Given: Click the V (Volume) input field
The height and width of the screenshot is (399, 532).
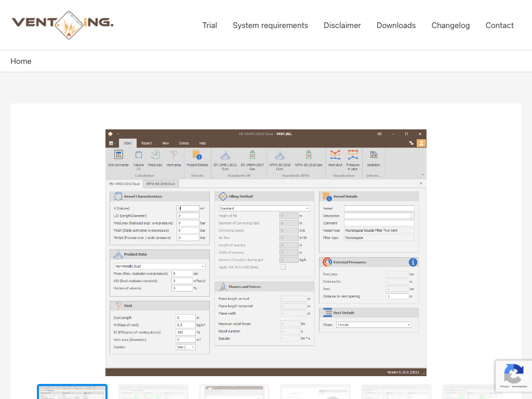Looking at the screenshot, I should [x=188, y=208].
